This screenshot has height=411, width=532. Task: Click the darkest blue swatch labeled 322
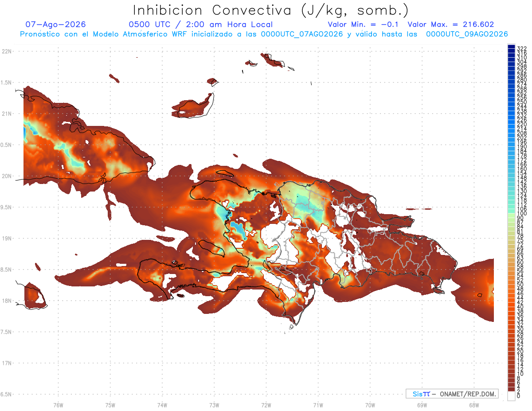[511, 47]
